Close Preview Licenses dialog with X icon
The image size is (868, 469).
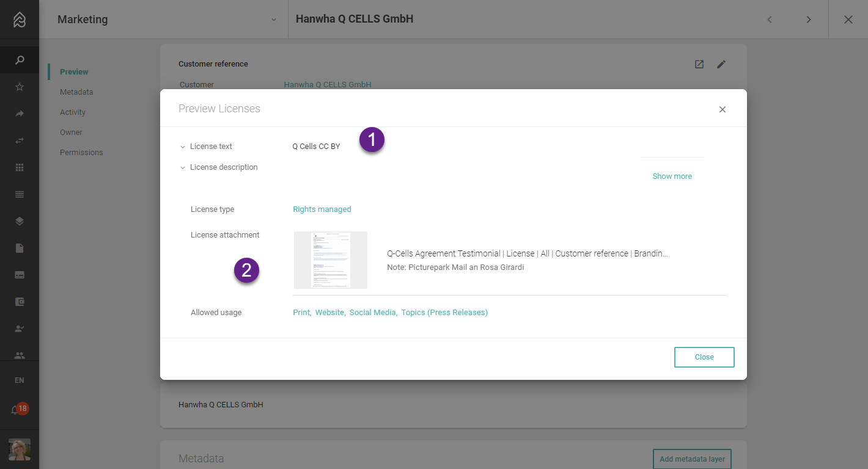(723, 109)
